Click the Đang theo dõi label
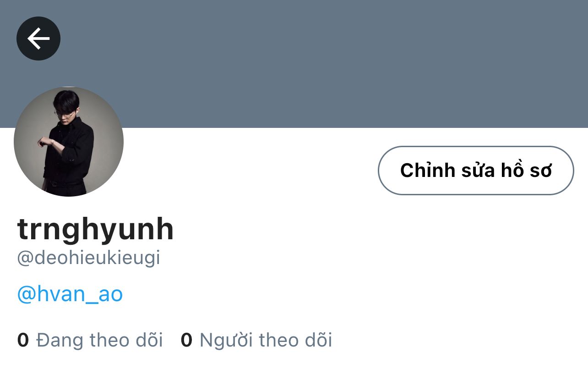 tap(99, 340)
